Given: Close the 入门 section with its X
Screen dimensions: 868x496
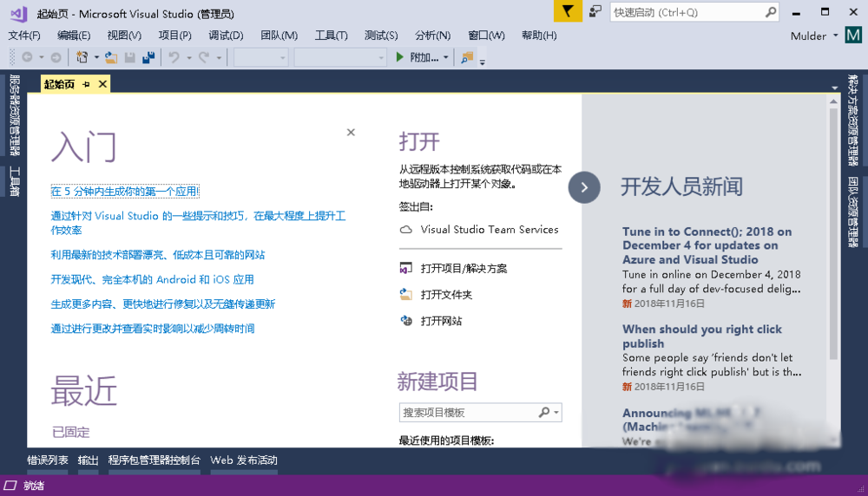Looking at the screenshot, I should (351, 133).
